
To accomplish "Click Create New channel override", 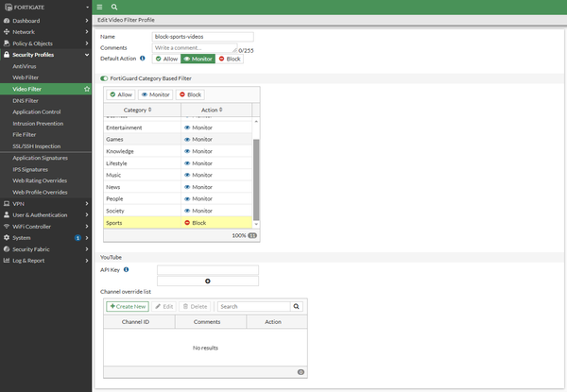I will click(x=128, y=306).
